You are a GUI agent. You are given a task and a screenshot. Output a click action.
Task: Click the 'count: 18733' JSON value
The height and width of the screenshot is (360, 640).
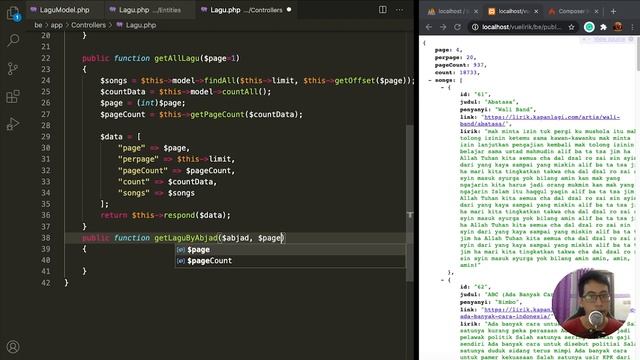457,73
